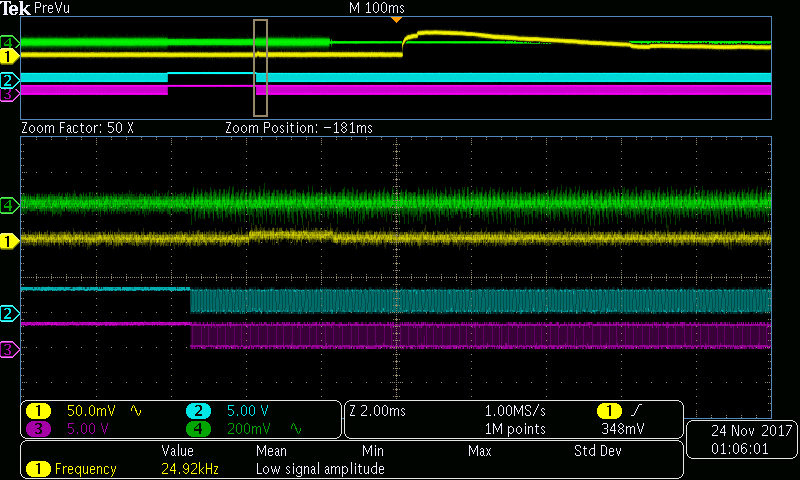This screenshot has width=800, height=480.
Task: Click channel 2 marker in overview strip
Action: pos(9,80)
